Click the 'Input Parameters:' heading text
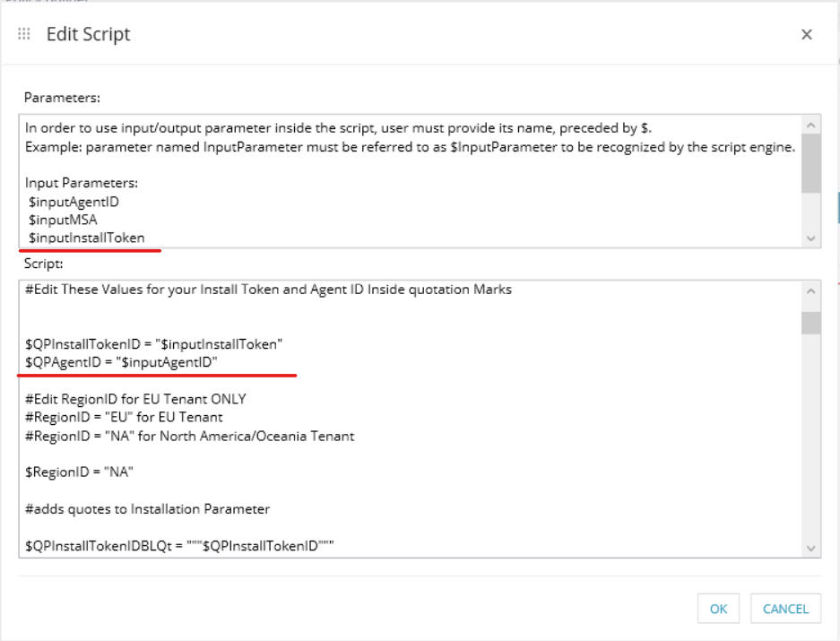The height and width of the screenshot is (641, 840). [82, 183]
